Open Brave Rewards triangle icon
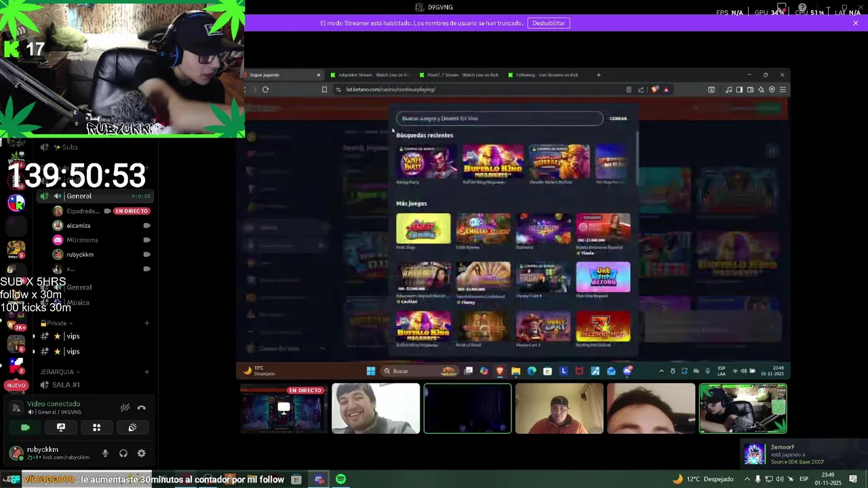Screen dimensions: 868x488 coord(666,89)
